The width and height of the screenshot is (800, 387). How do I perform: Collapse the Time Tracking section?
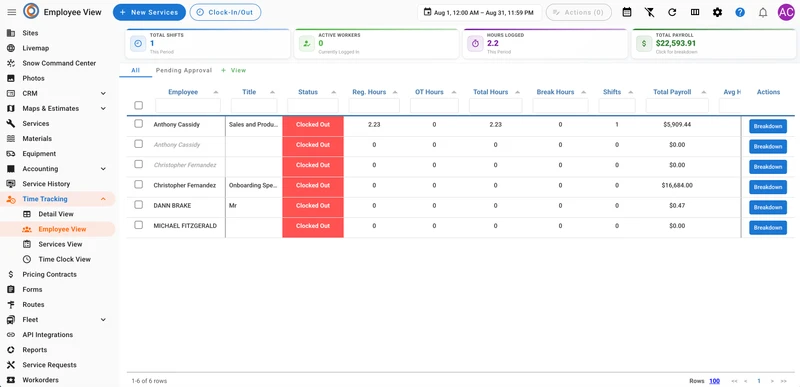[x=103, y=199]
